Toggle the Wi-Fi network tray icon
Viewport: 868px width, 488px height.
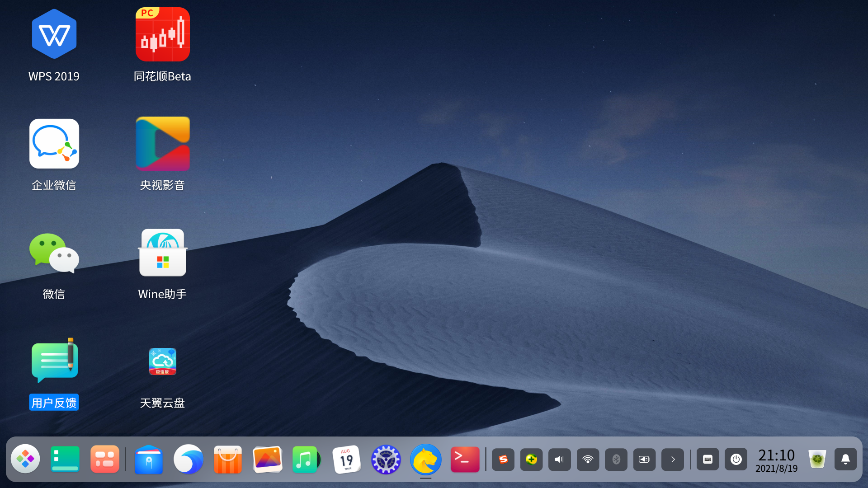click(x=588, y=460)
